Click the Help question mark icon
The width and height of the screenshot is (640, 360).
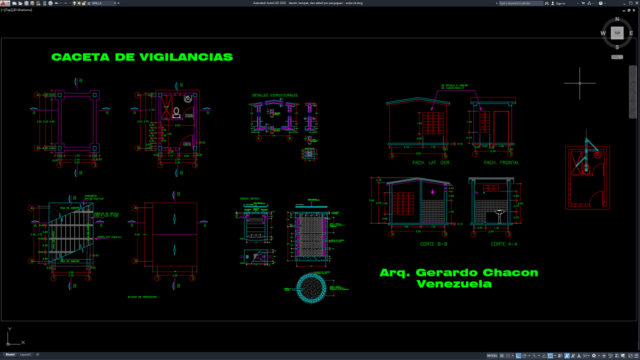click(x=600, y=3)
